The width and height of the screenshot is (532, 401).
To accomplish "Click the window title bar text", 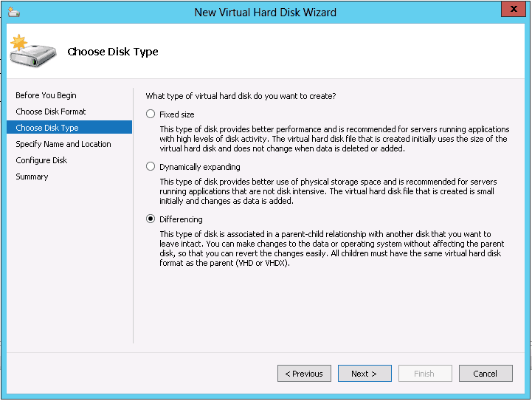I will point(265,12).
